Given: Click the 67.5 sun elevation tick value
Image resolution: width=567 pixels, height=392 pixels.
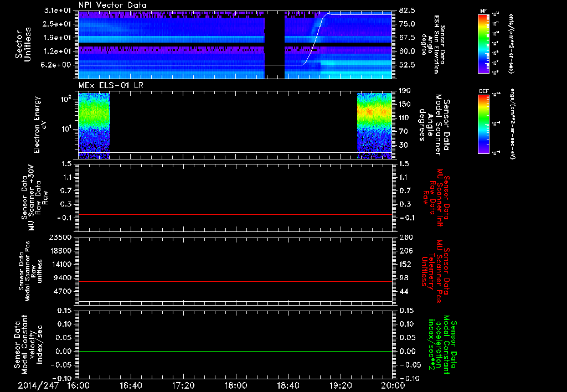Looking at the screenshot, I should coord(407,38).
